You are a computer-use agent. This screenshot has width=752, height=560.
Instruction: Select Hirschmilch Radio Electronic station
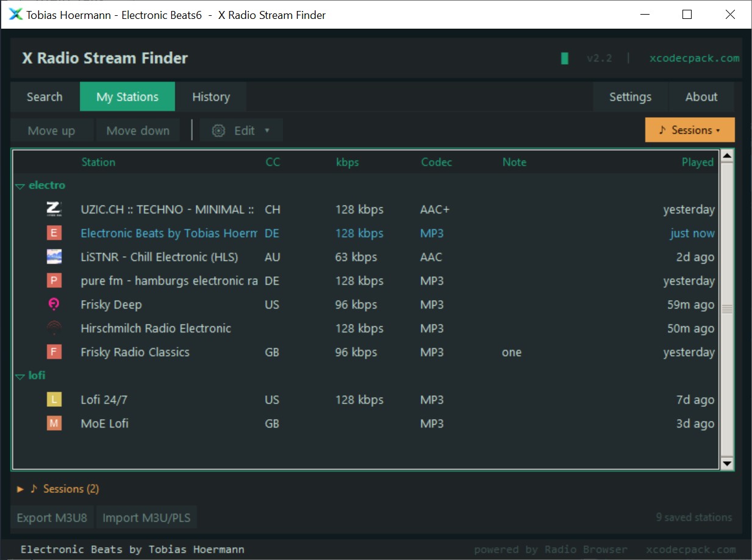(x=156, y=328)
